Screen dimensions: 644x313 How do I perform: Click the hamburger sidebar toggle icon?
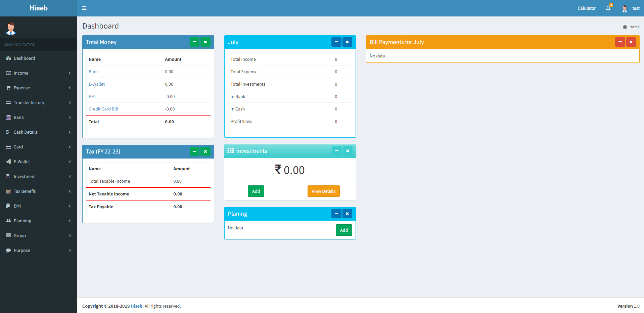(84, 8)
